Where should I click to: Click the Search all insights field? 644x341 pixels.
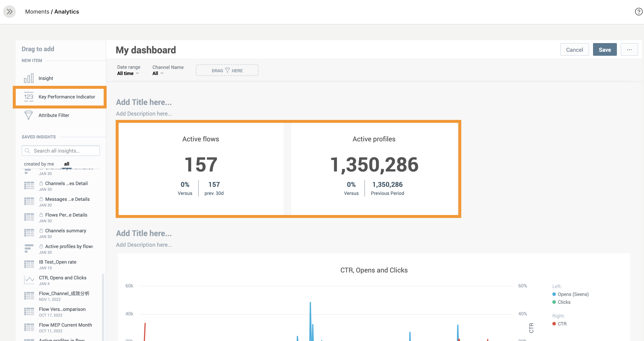coord(61,151)
